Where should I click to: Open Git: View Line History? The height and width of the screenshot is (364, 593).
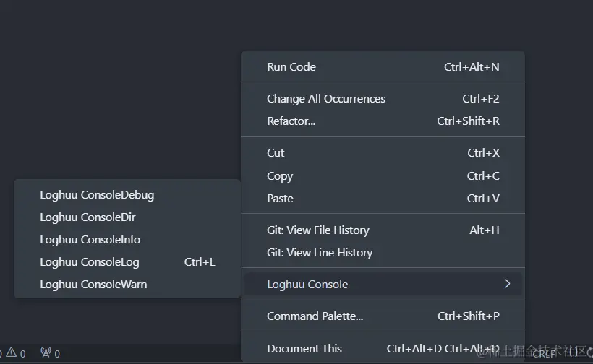pos(383,252)
